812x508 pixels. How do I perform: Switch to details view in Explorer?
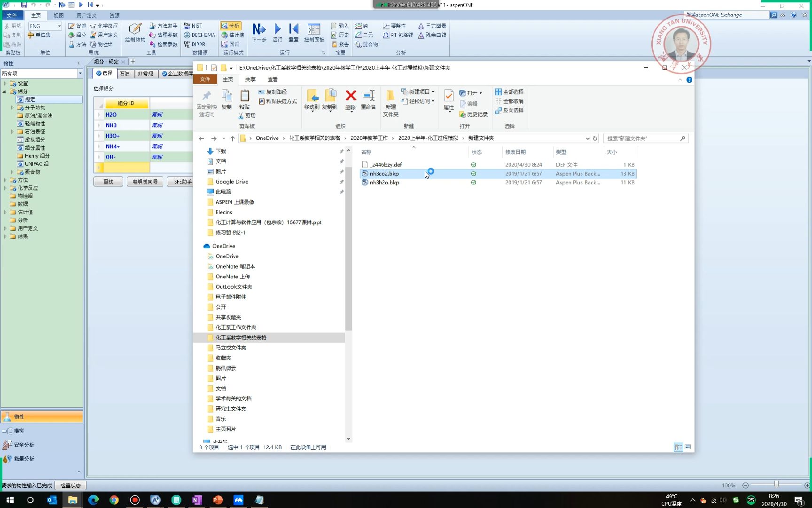pyautogui.click(x=679, y=447)
